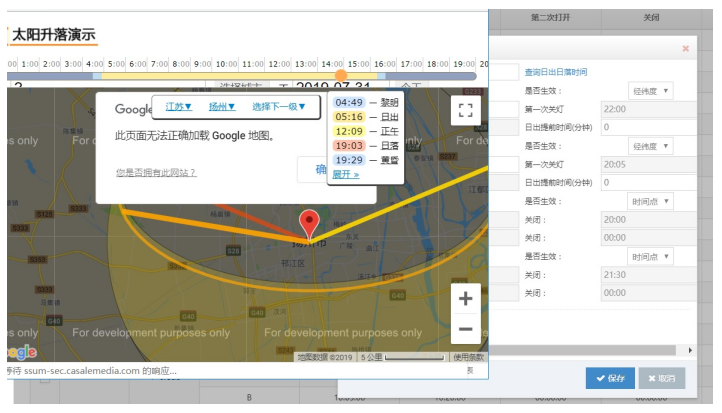Screen dimensions: 722x413
Task: Click 您是否拥有此网站 link
Action: pos(156,172)
